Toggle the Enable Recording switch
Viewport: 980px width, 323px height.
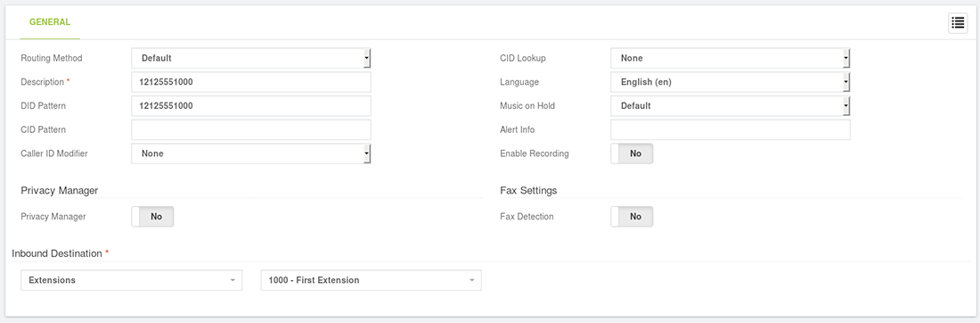click(x=632, y=153)
